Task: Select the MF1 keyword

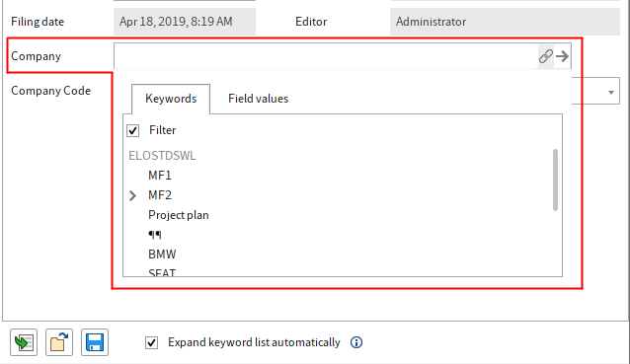Action: tap(160, 176)
